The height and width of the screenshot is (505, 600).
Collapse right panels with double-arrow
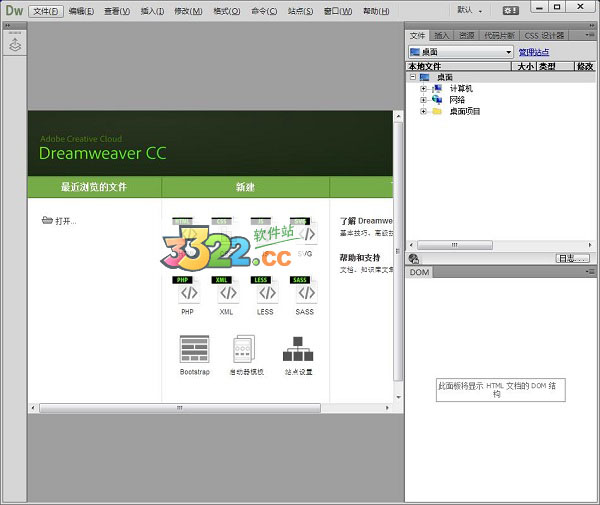point(591,26)
